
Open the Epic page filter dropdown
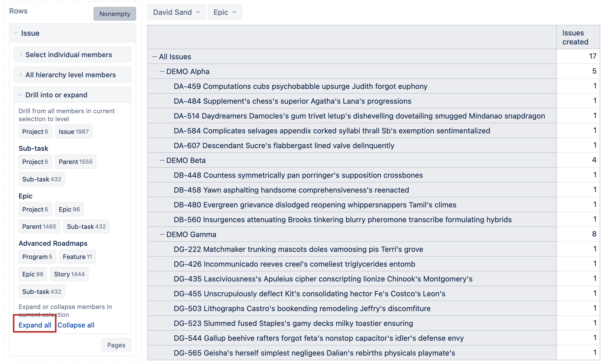click(225, 12)
